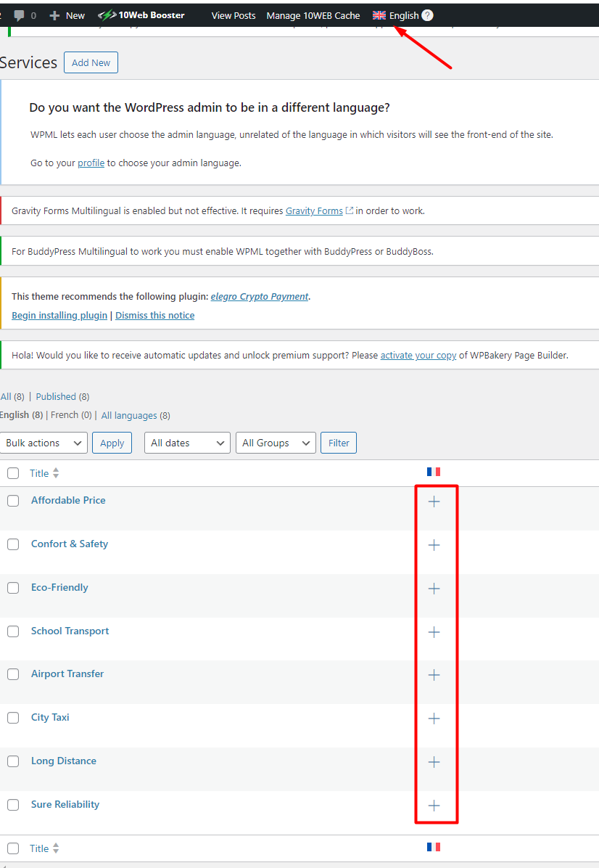This screenshot has width=599, height=868.
Task: Toggle select-all checkbox in table footer
Action: (x=13, y=848)
